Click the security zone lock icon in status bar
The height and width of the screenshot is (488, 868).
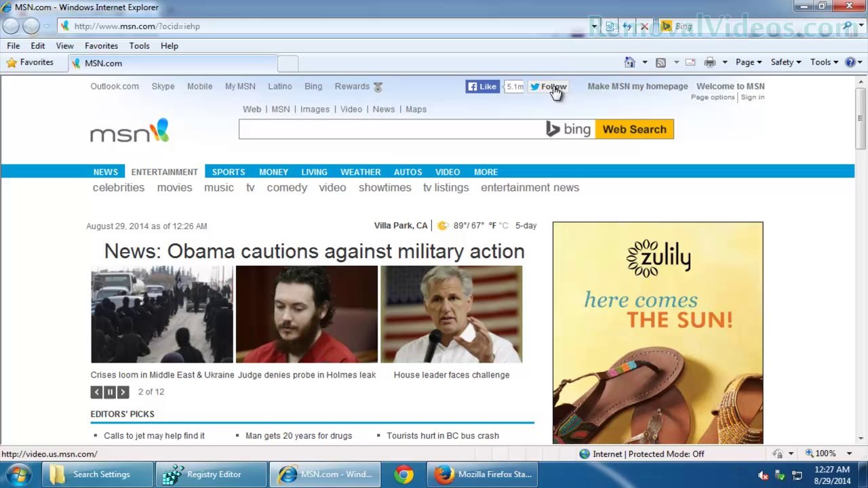pyautogui.click(x=778, y=454)
